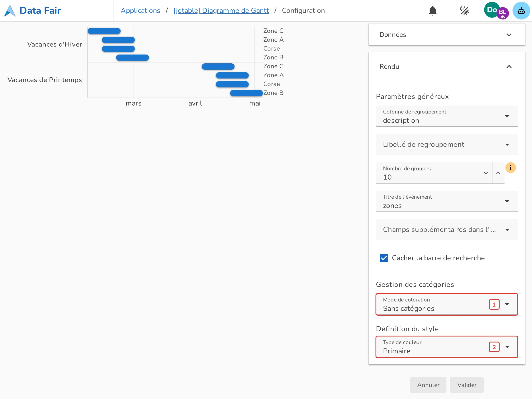
Task: Click the Valider button
Action: coord(467,385)
